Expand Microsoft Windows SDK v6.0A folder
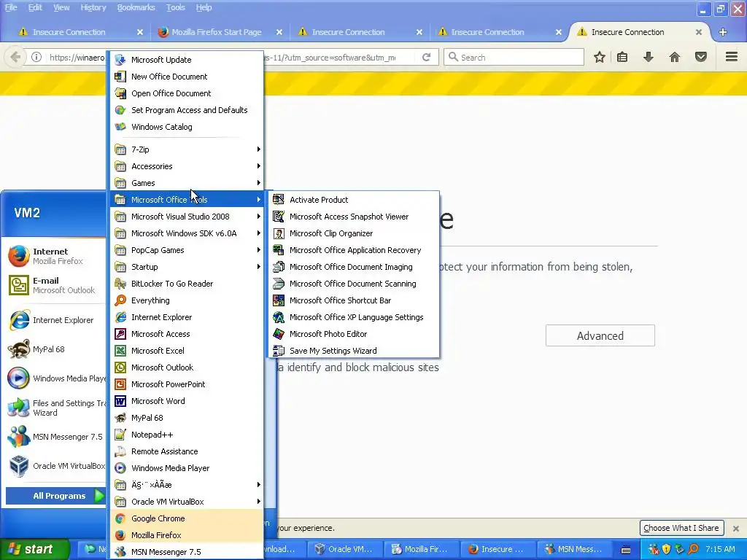747x560 pixels. (187, 233)
